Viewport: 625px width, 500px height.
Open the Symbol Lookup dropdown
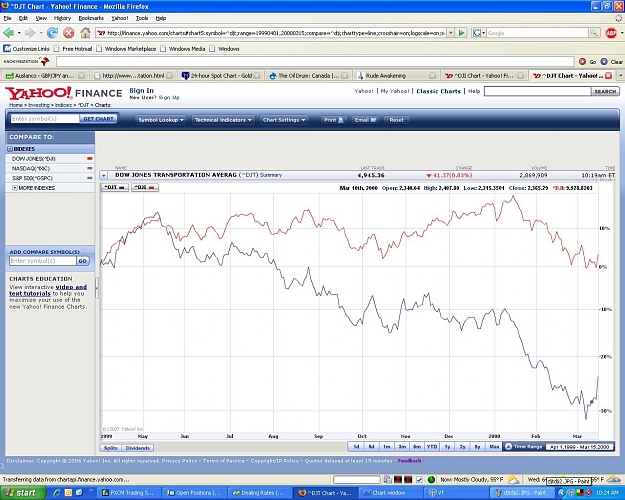[161, 120]
